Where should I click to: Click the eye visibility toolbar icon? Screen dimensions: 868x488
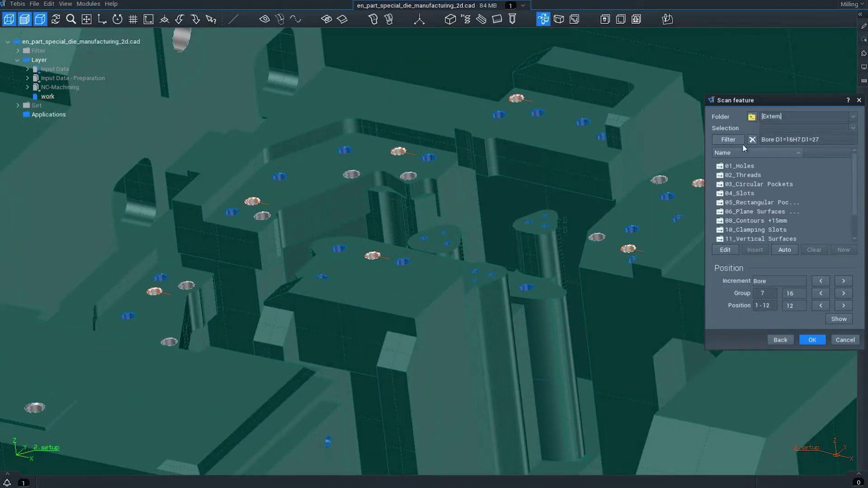click(x=264, y=19)
